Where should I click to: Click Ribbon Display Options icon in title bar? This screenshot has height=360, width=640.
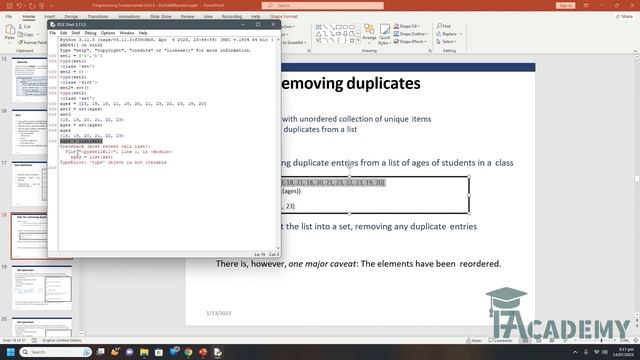pyautogui.click(x=586, y=6)
